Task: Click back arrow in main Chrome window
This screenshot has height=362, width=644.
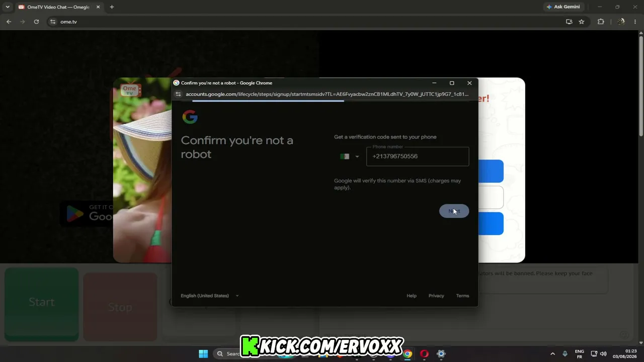Action: (x=9, y=22)
